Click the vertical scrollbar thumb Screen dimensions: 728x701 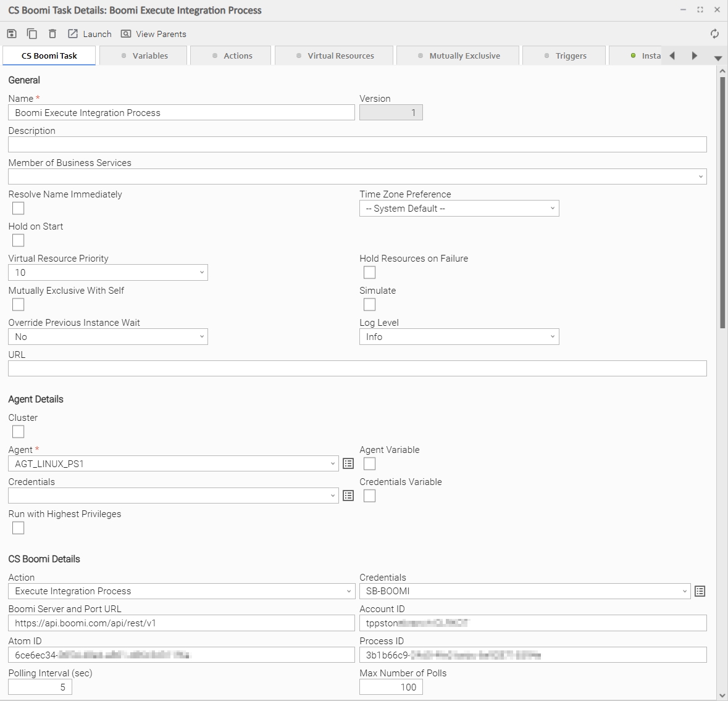click(x=722, y=202)
